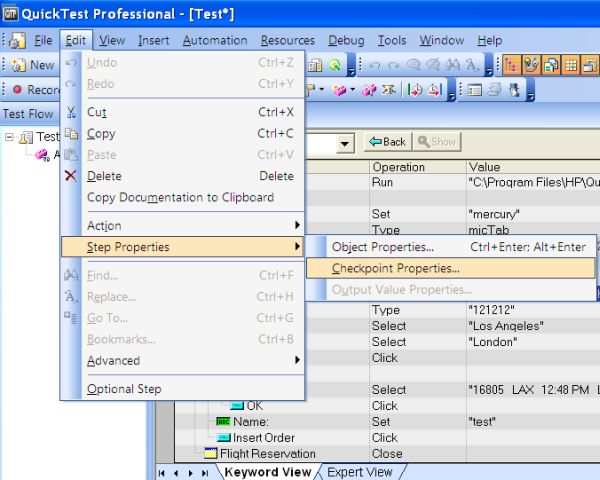Viewport: 600px width, 480px height.
Task: Open the Insert menu
Action: pos(153,40)
